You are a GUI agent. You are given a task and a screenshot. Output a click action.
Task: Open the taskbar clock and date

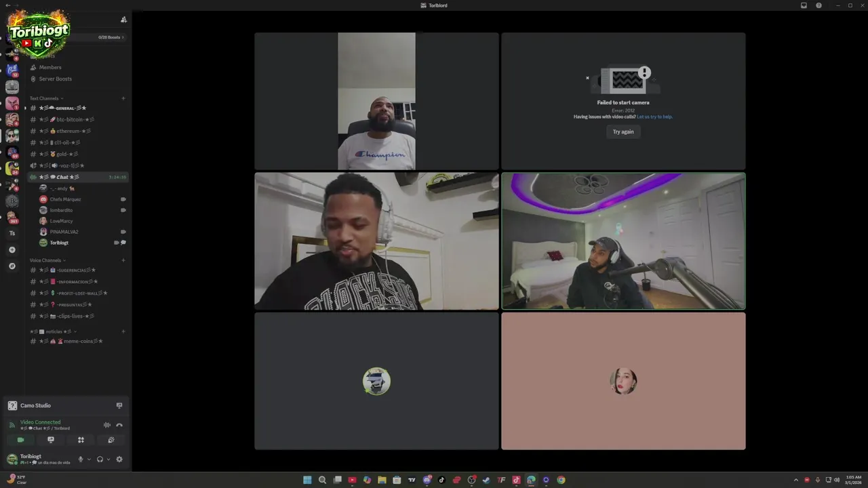853,480
